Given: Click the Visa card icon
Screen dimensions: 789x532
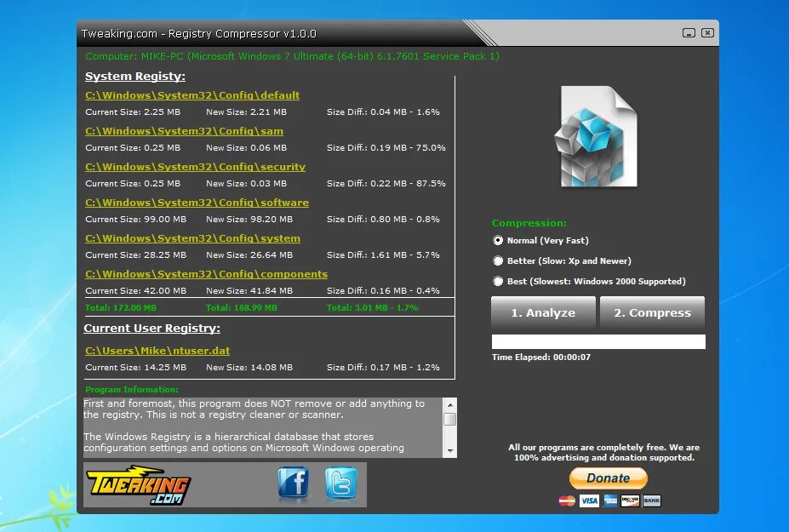Looking at the screenshot, I should pos(589,501).
